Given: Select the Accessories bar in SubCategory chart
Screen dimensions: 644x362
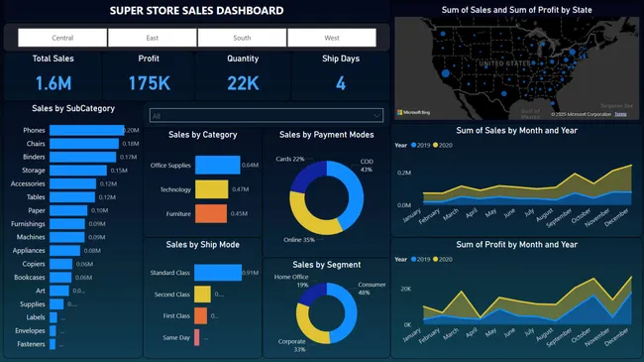Looking at the screenshot, I should click(72, 183).
